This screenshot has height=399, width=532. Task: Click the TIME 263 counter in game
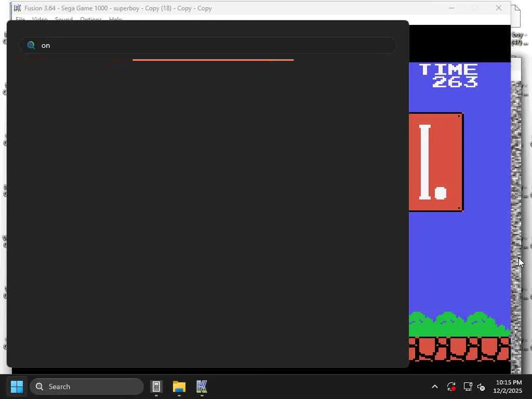pos(448,76)
